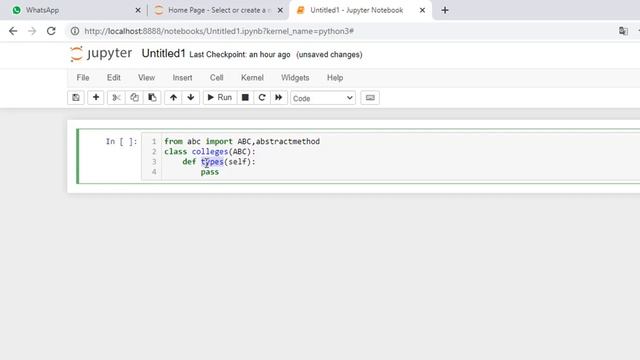
Task: Open the command palette keyboard icon
Action: click(370, 98)
